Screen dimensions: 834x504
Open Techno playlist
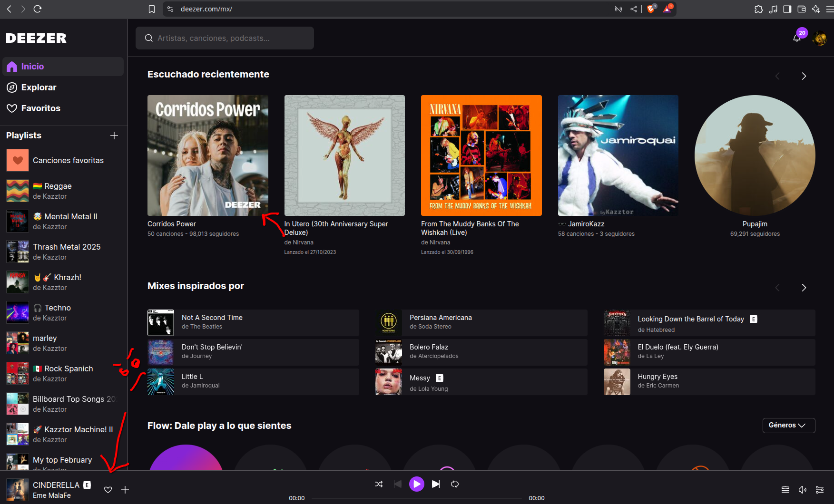pos(63,312)
